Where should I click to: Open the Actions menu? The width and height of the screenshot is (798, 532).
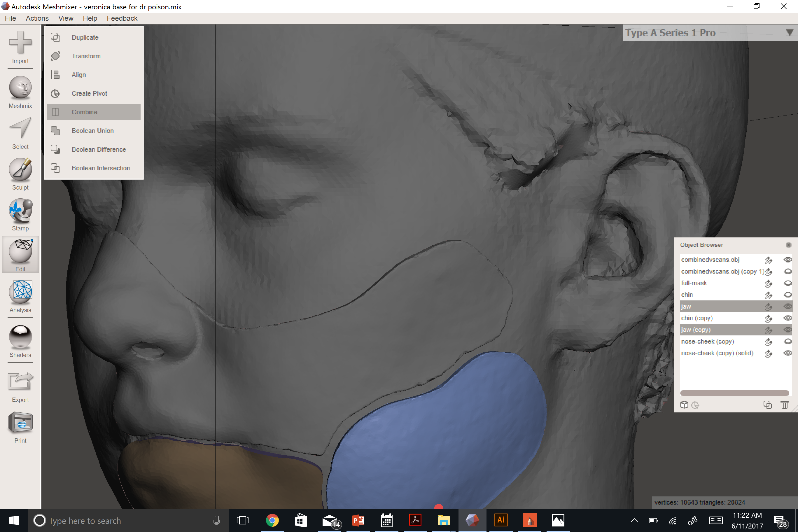[x=37, y=18]
